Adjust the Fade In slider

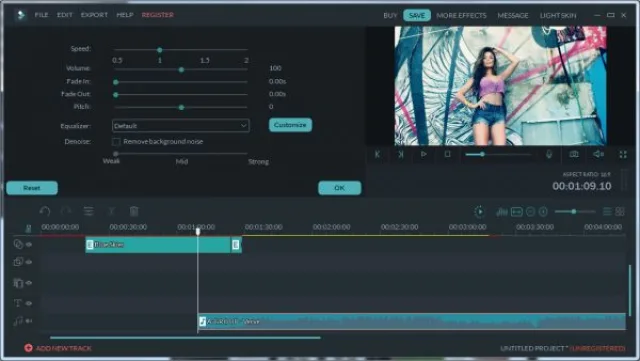point(181,82)
